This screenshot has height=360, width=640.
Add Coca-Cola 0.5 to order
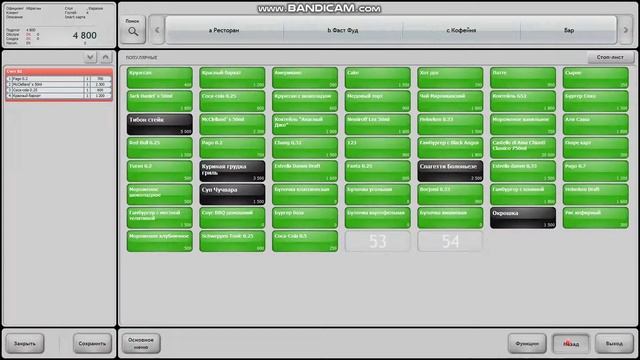(x=305, y=241)
